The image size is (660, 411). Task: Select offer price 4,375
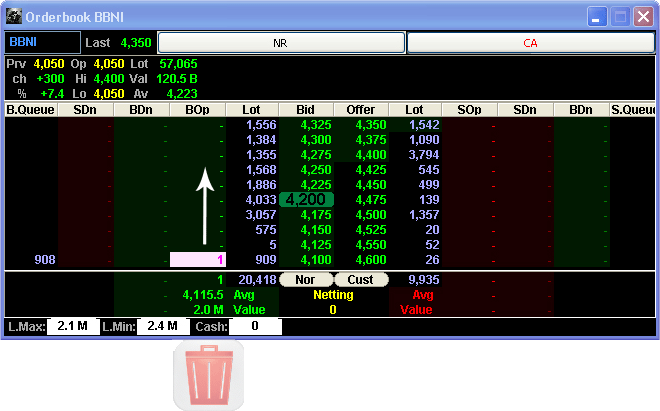click(371, 140)
